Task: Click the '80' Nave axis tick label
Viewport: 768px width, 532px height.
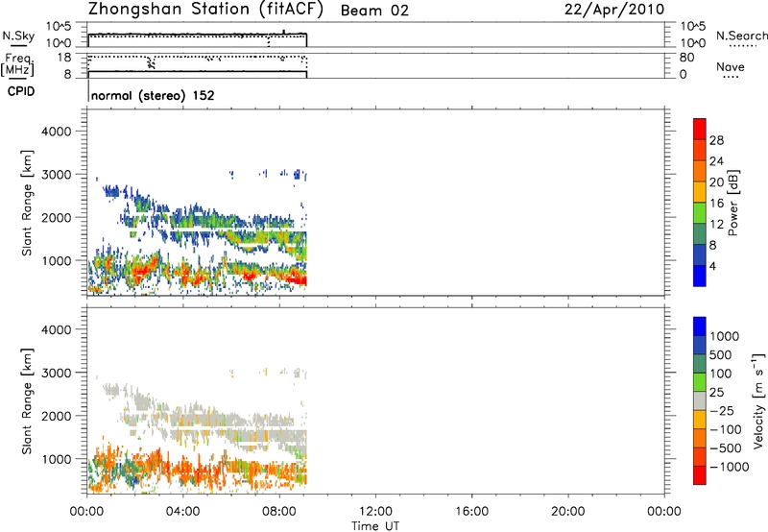Action: [686, 58]
